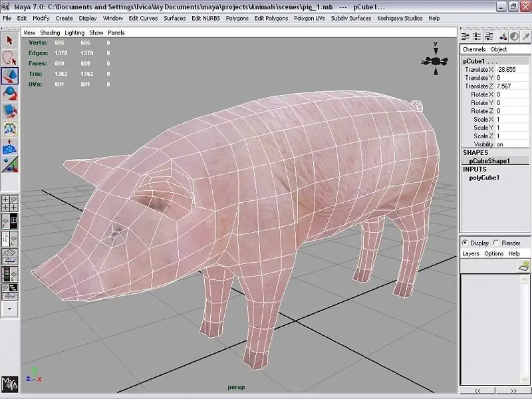Screen dimensions: 532x399
Task: Open viewport Lighting menu
Action: [x=74, y=33]
